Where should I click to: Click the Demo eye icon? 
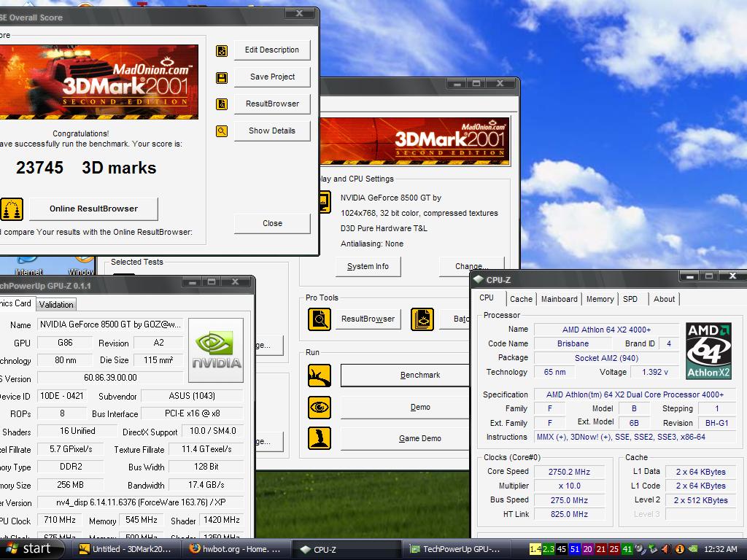[x=320, y=407]
